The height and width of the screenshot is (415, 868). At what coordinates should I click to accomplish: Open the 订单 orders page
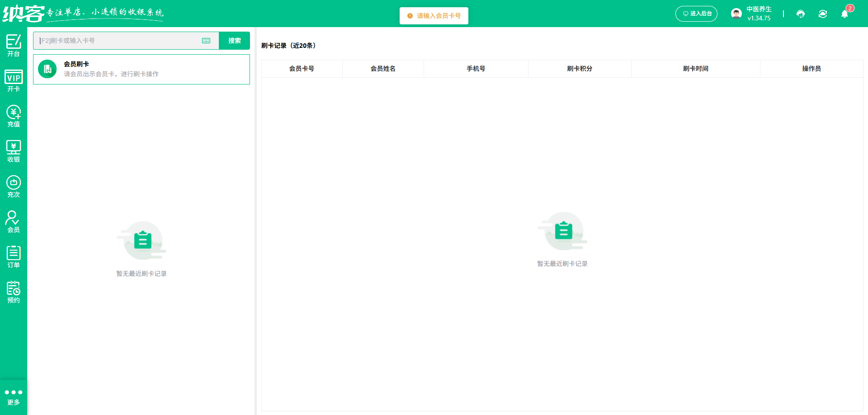pyautogui.click(x=14, y=257)
